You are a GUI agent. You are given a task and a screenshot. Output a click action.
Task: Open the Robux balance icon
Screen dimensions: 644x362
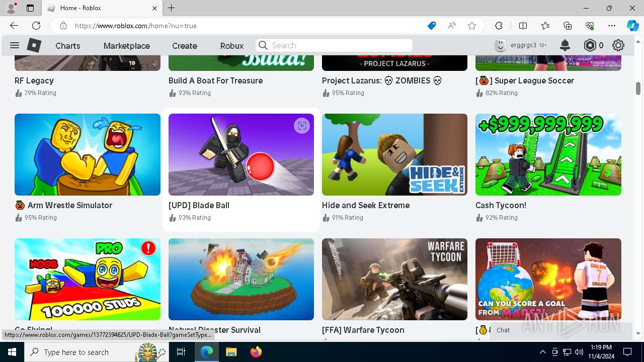point(590,45)
